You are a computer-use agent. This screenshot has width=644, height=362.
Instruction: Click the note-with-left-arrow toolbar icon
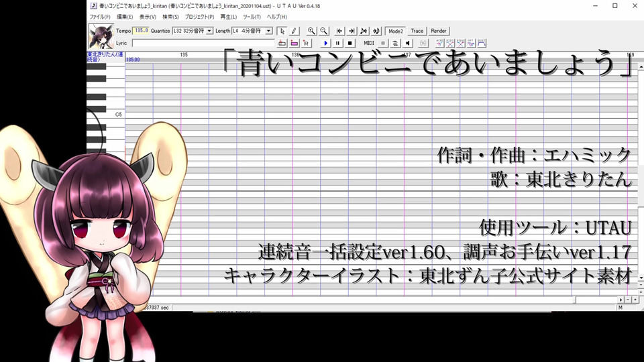pyautogui.click(x=364, y=31)
